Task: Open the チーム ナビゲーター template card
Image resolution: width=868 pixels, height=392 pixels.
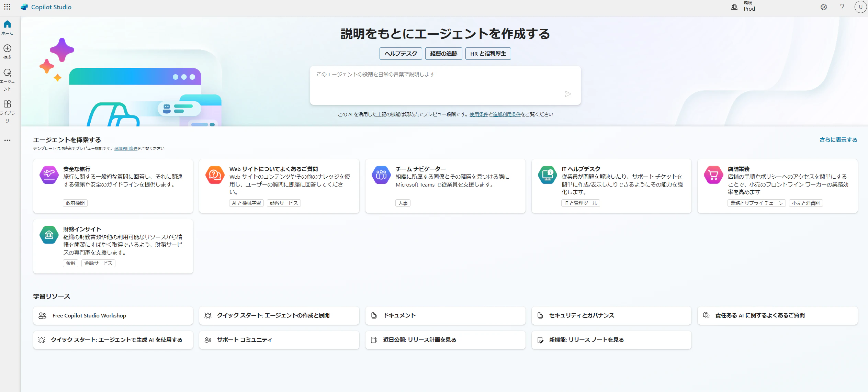Action: (x=445, y=186)
